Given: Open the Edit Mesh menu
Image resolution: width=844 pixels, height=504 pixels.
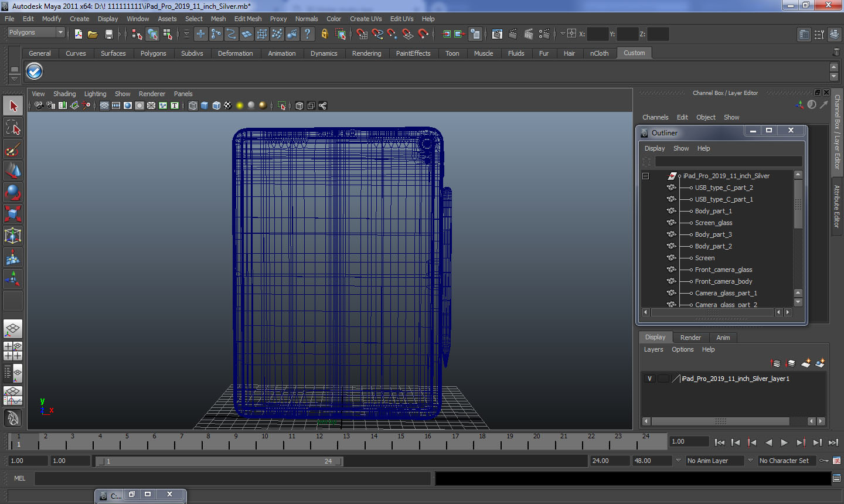Looking at the screenshot, I should 248,19.
